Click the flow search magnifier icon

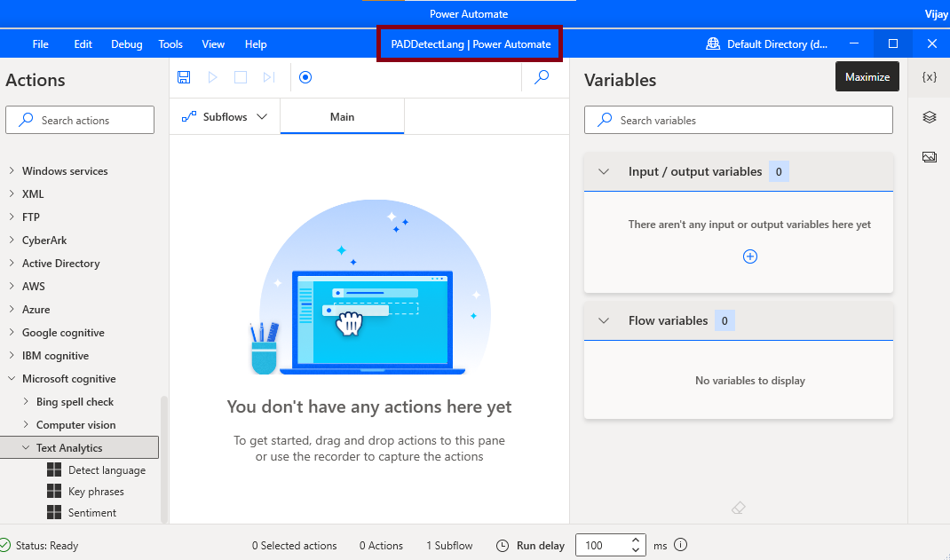click(542, 76)
